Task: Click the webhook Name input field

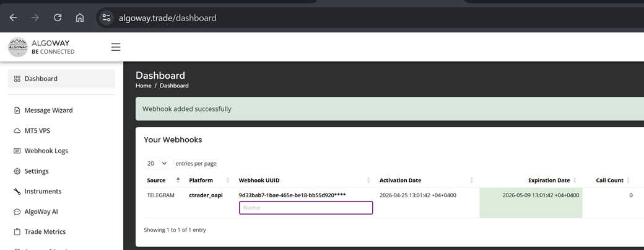Action: tap(306, 208)
